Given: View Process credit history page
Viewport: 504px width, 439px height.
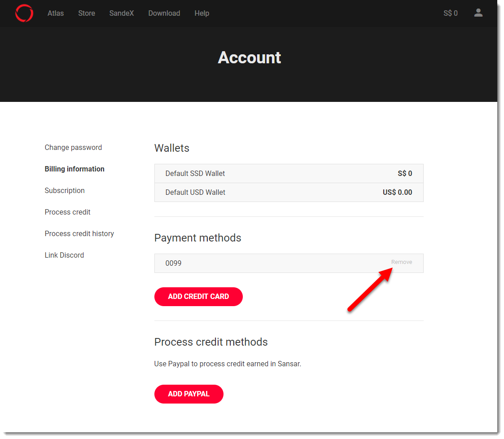Looking at the screenshot, I should tap(79, 234).
